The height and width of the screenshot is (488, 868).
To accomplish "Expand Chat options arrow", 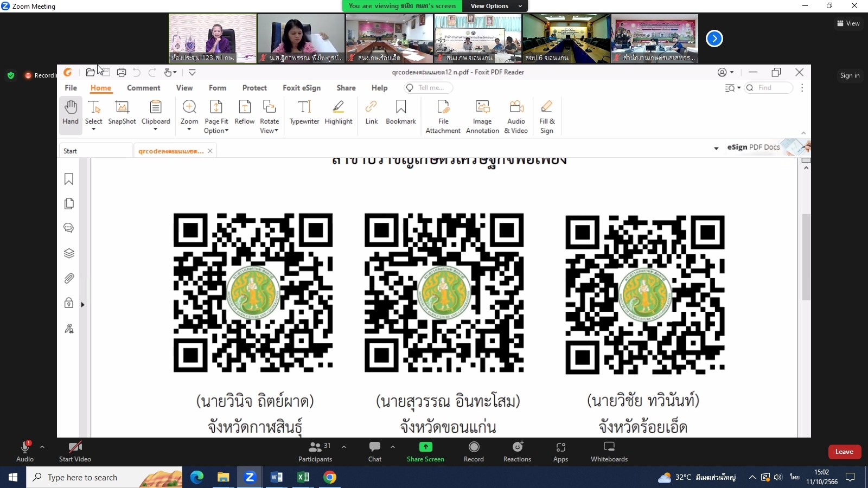I will (x=393, y=447).
